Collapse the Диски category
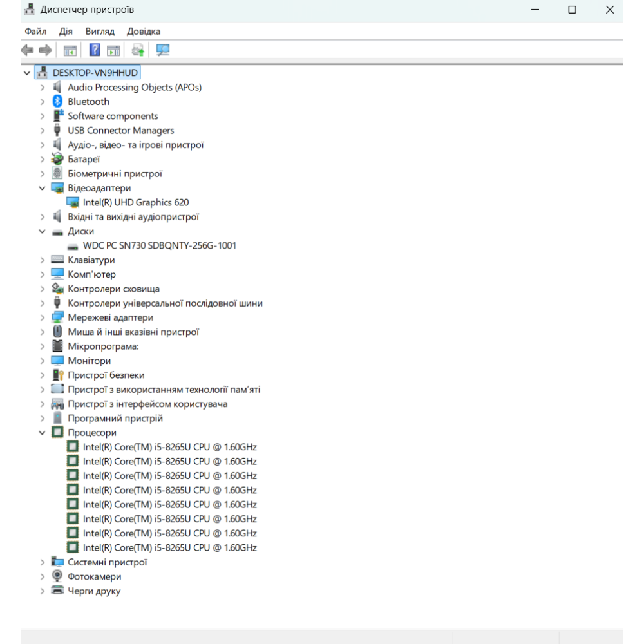 [x=43, y=231]
